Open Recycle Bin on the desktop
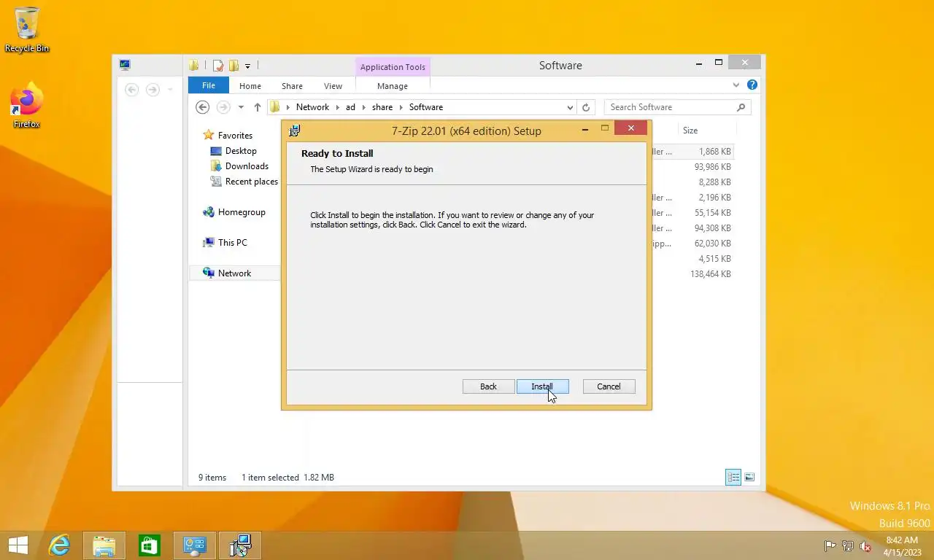 click(27, 29)
